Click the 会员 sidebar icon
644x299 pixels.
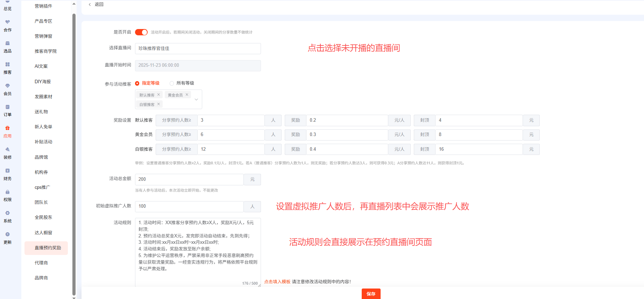[x=7, y=86]
